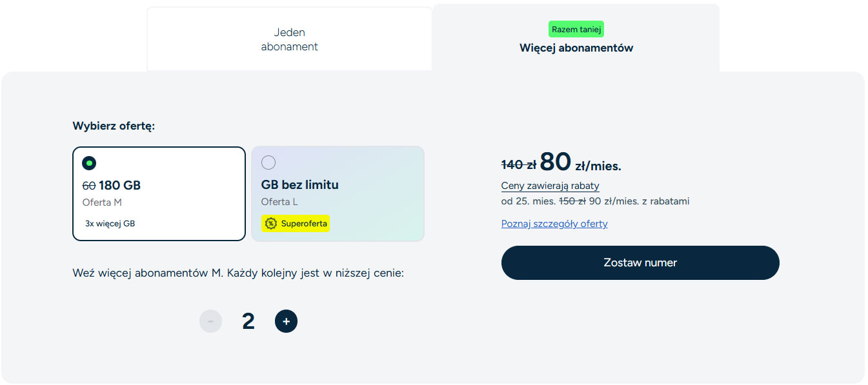
Task: Click the plus icon to add a subscription
Action: point(286,321)
